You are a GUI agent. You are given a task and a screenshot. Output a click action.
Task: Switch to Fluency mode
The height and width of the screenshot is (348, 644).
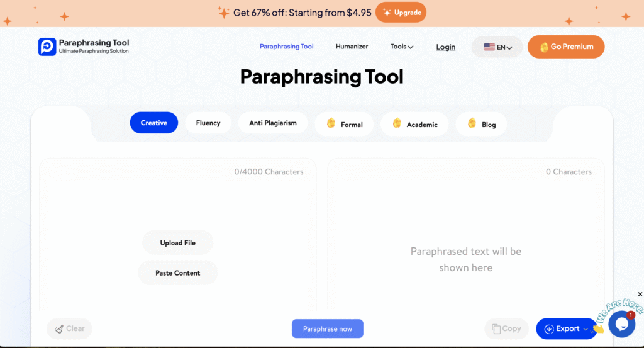coord(208,123)
